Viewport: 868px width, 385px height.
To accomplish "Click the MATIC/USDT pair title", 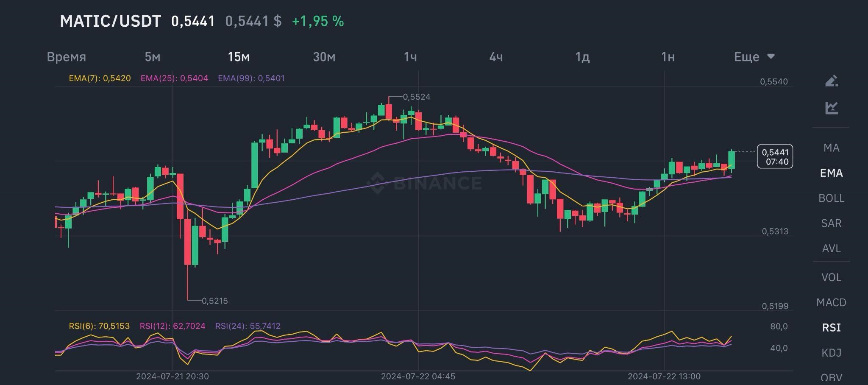I will (110, 21).
